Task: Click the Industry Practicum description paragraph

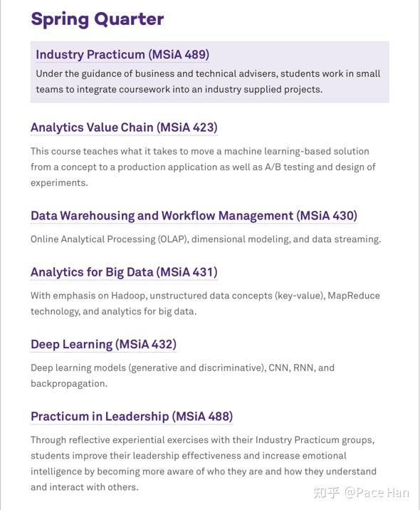Action: pyautogui.click(x=208, y=81)
